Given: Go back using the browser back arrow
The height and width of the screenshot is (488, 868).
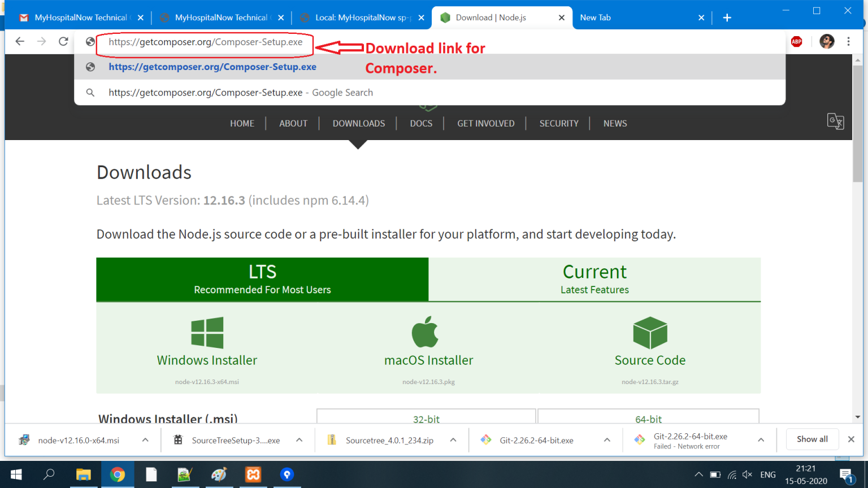Looking at the screenshot, I should coord(20,41).
